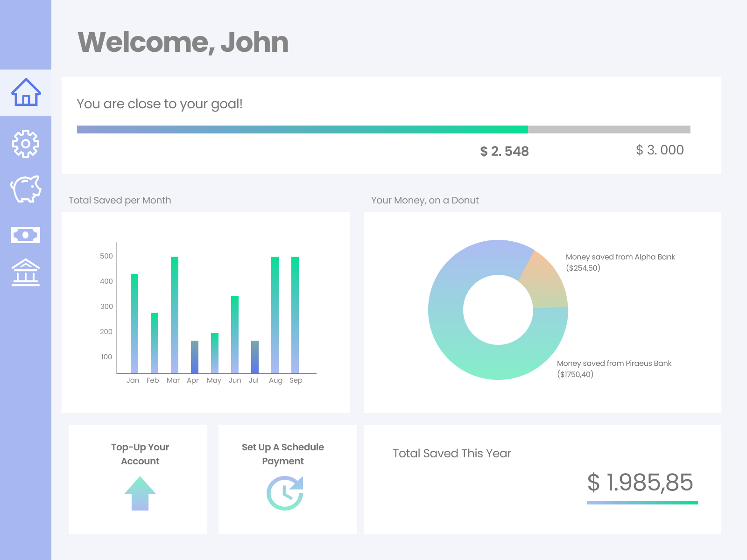
Task: Click the Welcome, John heading
Action: tap(183, 42)
